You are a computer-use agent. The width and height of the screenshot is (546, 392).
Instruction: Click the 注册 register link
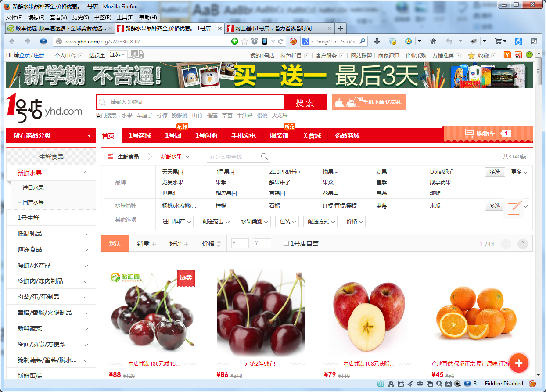coord(39,55)
